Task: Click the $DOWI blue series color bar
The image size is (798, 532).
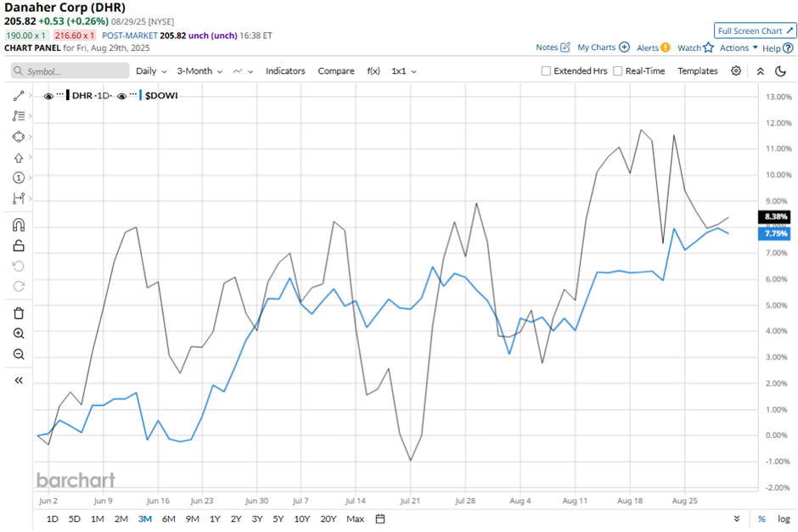Action: coord(140,96)
